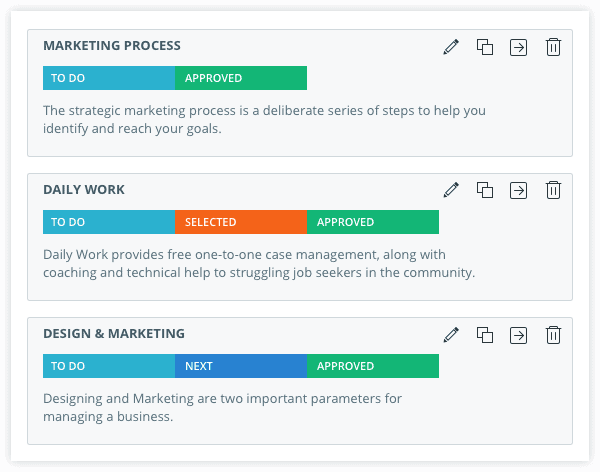Screen dimensions: 600x472
Task: Click TO DO status in Daily Work
Action: point(109,222)
